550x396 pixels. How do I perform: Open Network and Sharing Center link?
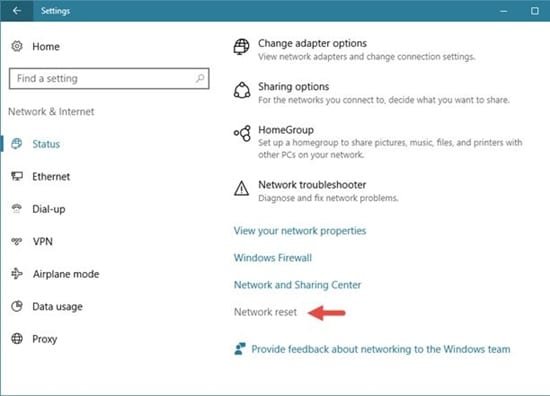pyautogui.click(x=297, y=285)
